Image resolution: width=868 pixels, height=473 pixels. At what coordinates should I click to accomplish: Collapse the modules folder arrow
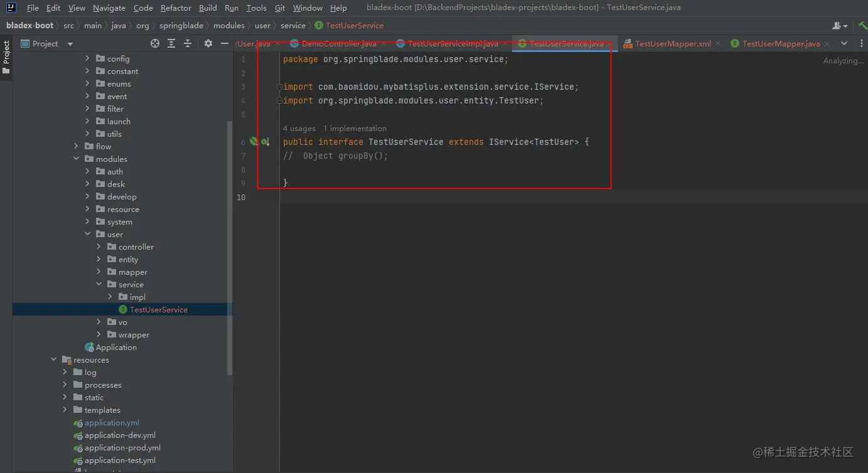pyautogui.click(x=76, y=159)
